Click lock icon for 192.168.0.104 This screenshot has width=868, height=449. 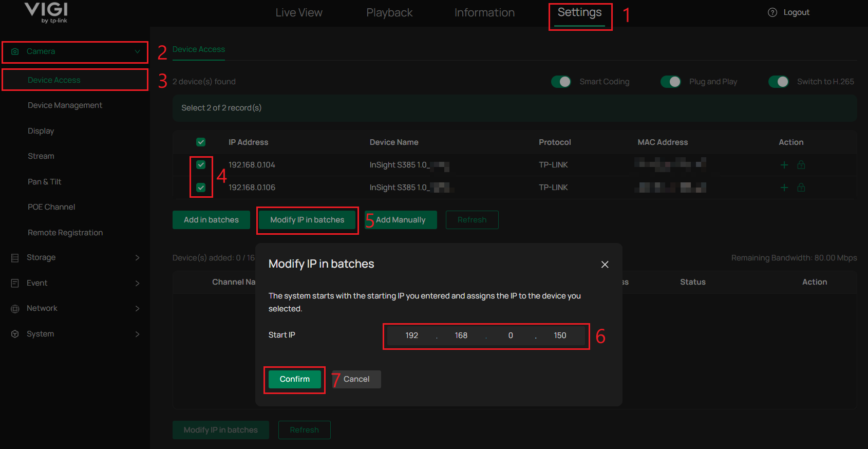click(x=801, y=165)
